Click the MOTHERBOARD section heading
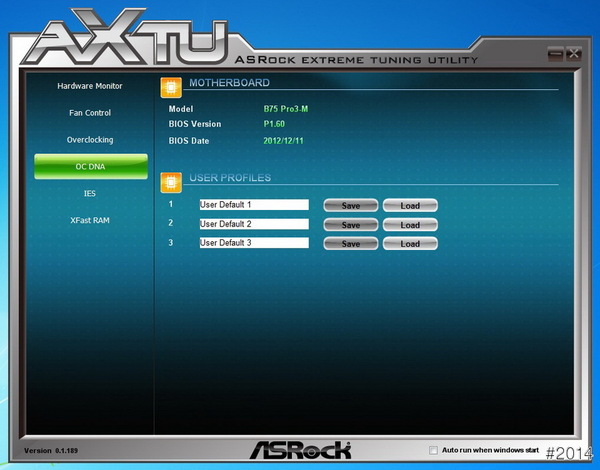 [x=229, y=83]
